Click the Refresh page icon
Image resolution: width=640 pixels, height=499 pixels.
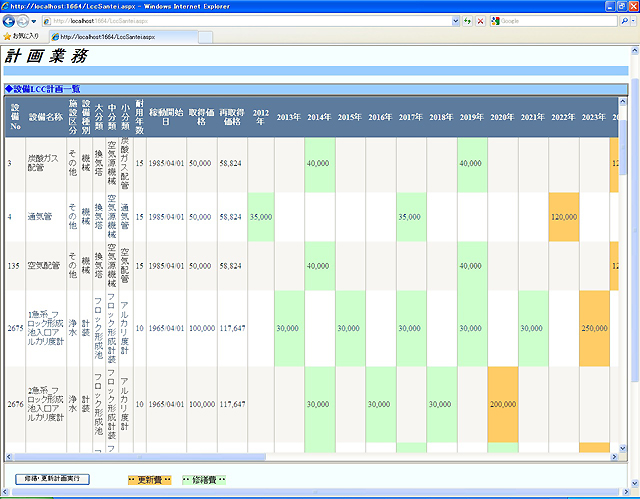pyautogui.click(x=467, y=20)
